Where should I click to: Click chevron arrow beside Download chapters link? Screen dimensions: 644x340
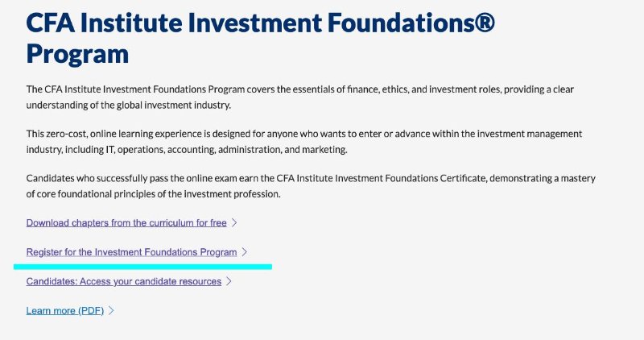(x=234, y=223)
